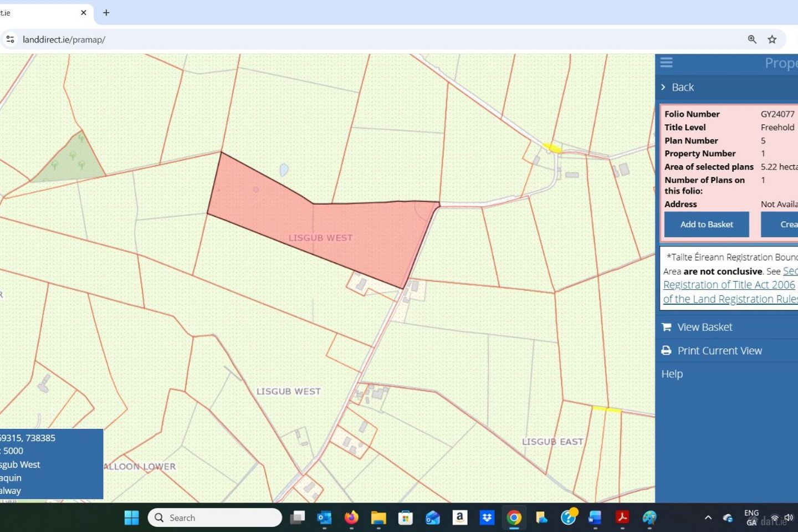Switch input language via the ENG GA indicator
Viewport: 798px width, 532px height.
pyautogui.click(x=751, y=518)
